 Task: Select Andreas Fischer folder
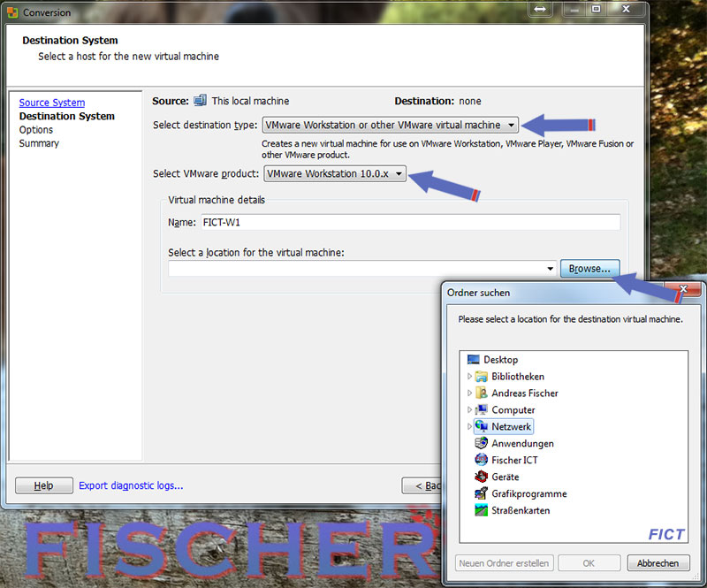(x=525, y=393)
